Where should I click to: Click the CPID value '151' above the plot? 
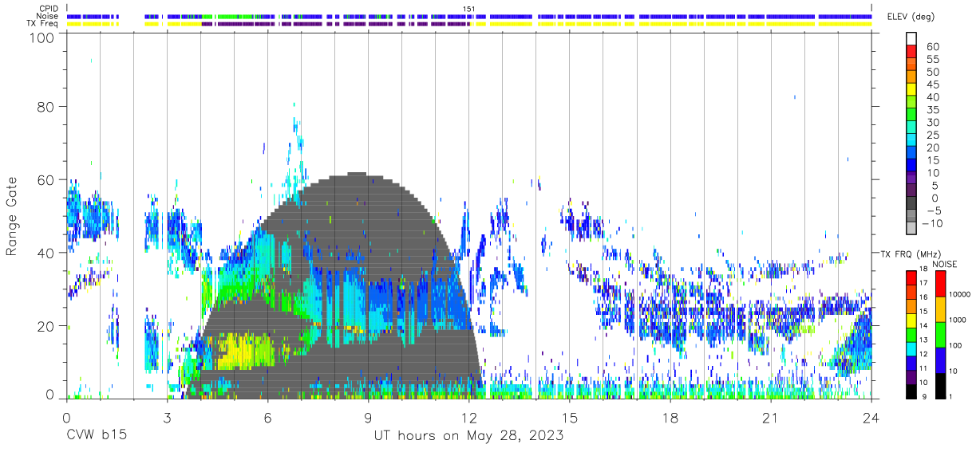click(x=469, y=8)
